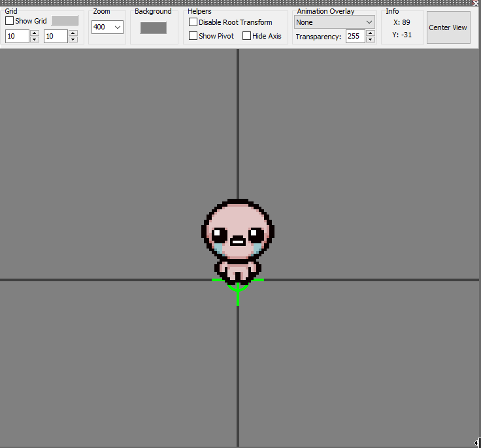The width and height of the screenshot is (481, 448).
Task: Increase the Transparency value
Action: click(371, 33)
